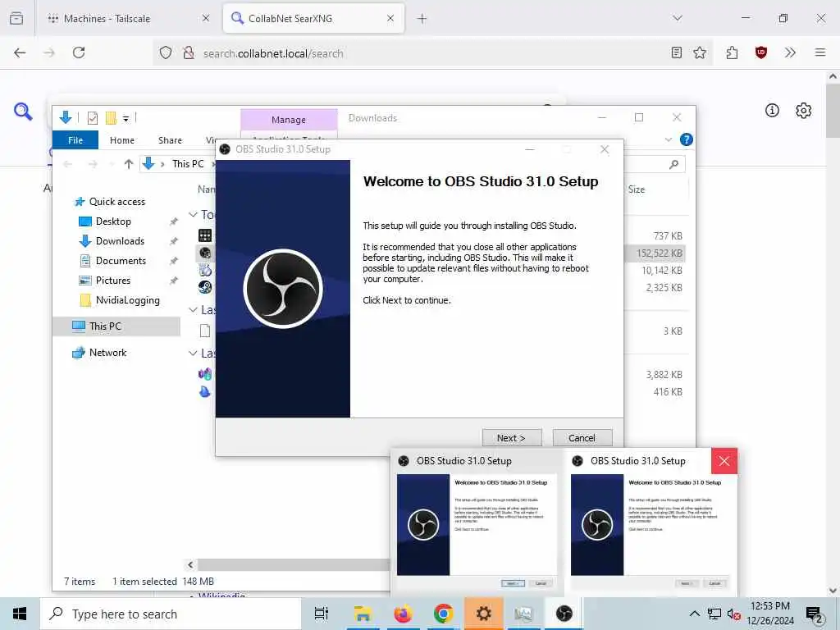This screenshot has width=840, height=630.
Task: Open Network in the navigation pane
Action: 107,353
